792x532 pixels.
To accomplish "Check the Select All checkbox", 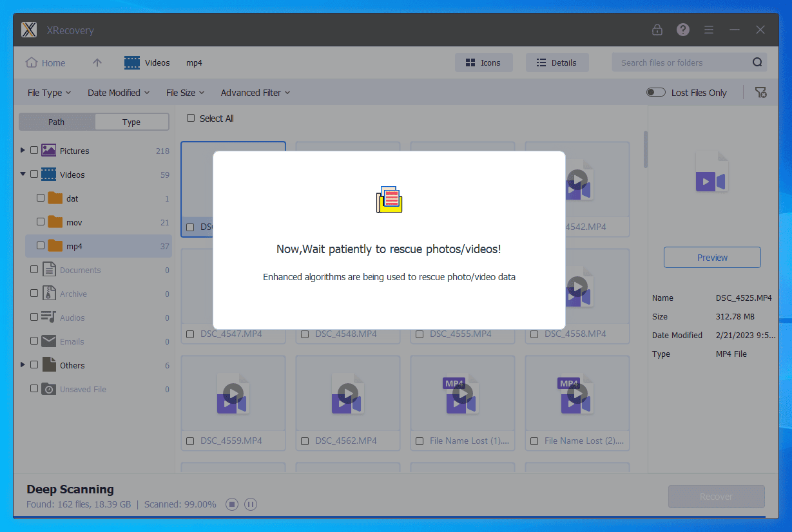I will tap(191, 119).
